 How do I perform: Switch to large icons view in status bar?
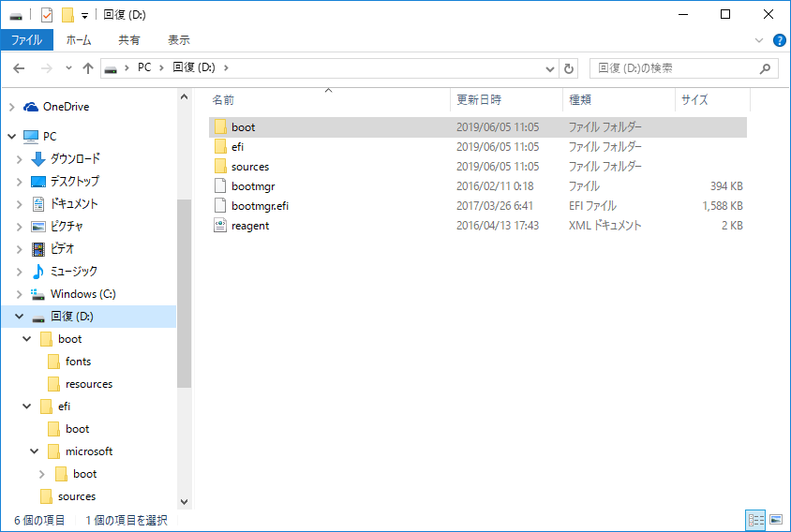click(x=776, y=520)
